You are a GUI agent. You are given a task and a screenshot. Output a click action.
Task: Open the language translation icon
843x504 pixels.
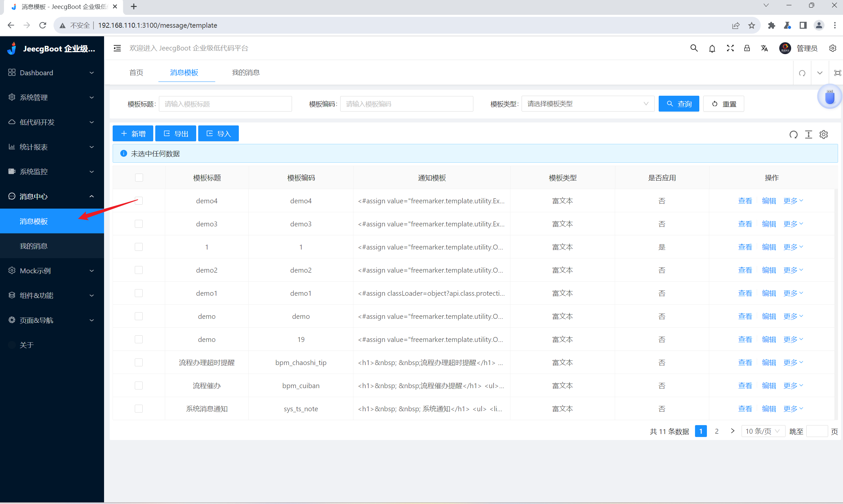[764, 48]
